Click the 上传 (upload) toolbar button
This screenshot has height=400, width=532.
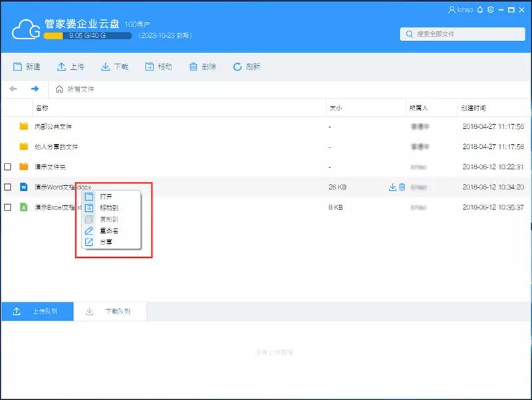coord(70,67)
